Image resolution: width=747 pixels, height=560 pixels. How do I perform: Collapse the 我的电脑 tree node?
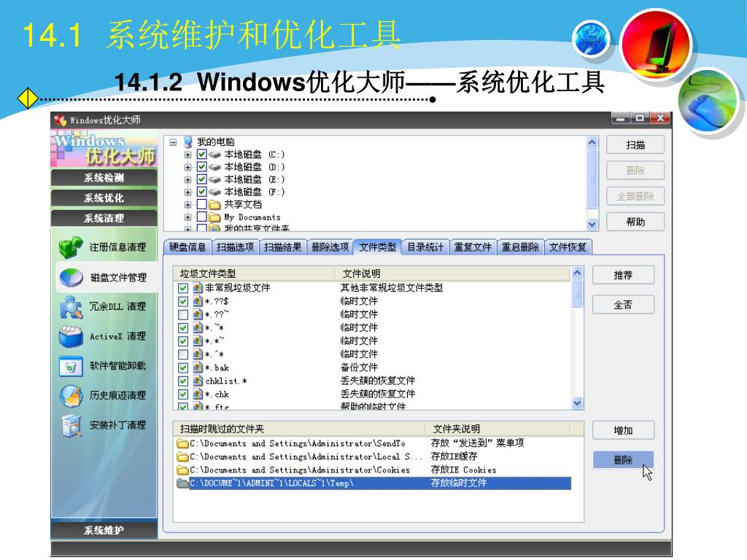(x=173, y=142)
